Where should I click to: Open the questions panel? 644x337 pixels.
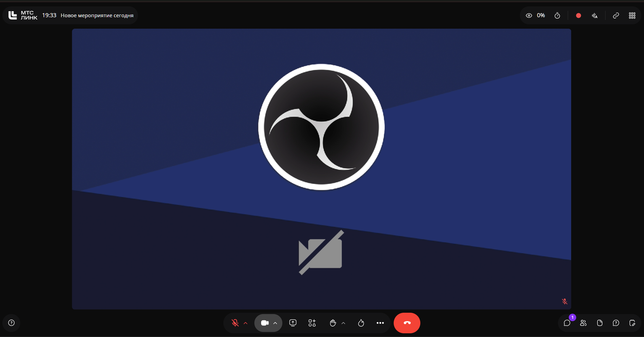[616, 323]
